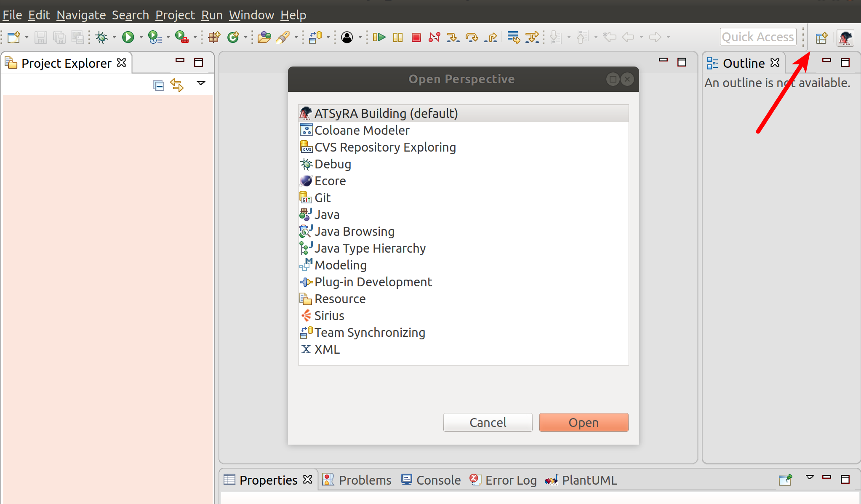Select the Java perspective
The width and height of the screenshot is (861, 504).
pyautogui.click(x=327, y=213)
